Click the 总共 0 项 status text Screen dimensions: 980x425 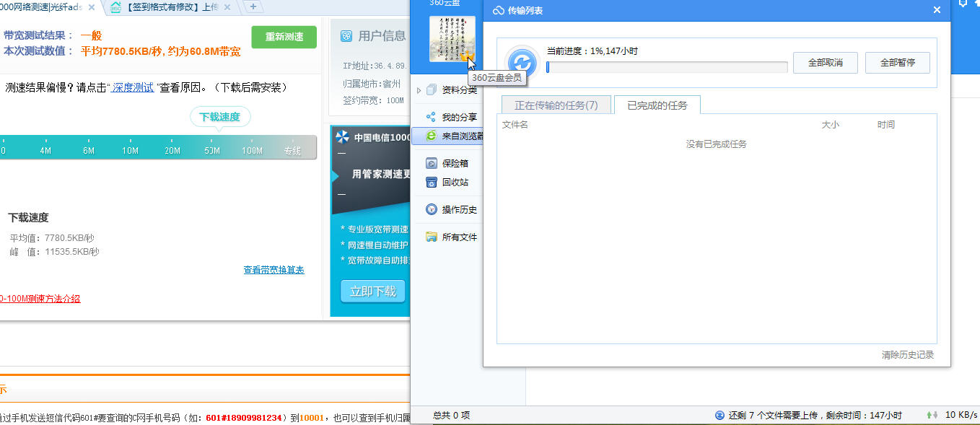click(451, 415)
